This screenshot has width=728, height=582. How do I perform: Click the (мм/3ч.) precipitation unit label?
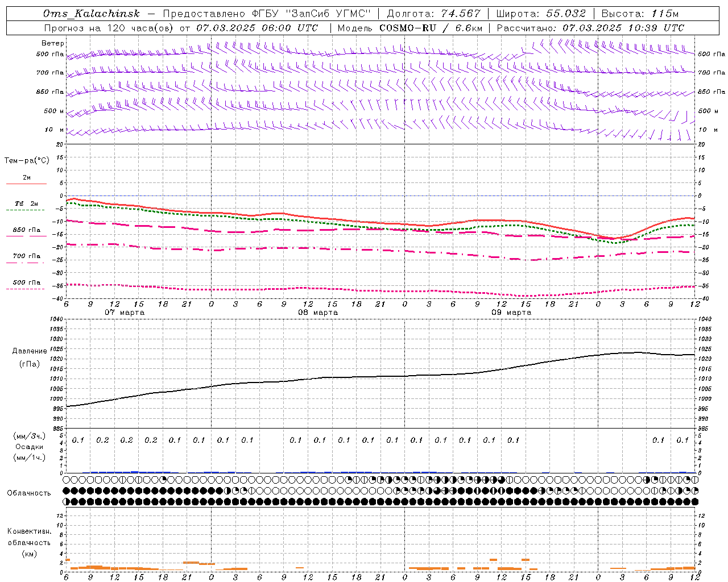(x=29, y=436)
